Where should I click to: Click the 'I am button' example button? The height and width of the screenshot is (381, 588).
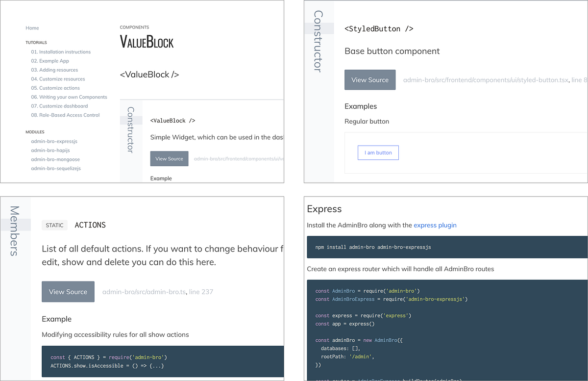[x=378, y=152]
